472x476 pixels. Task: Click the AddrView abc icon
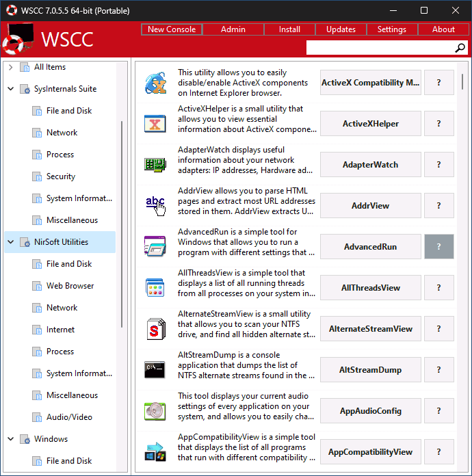tap(155, 206)
